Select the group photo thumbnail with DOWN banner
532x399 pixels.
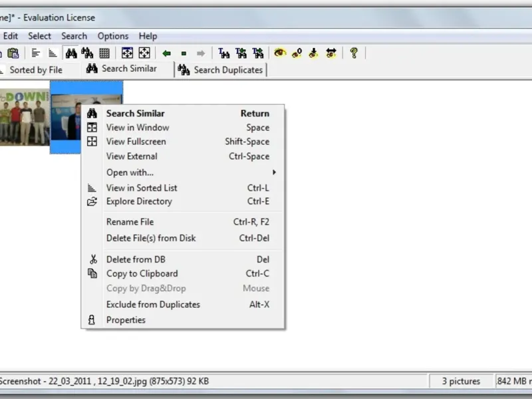(x=25, y=118)
